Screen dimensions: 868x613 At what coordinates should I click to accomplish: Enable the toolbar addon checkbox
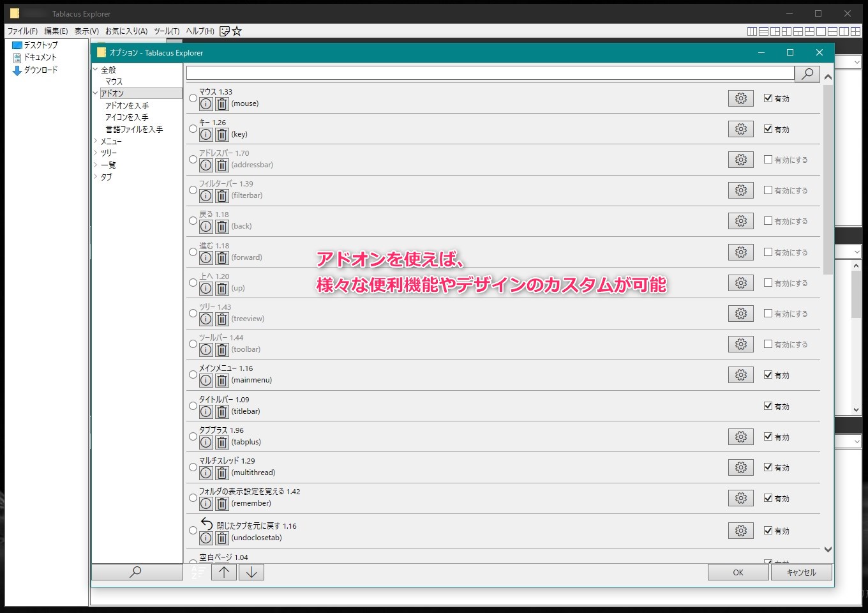point(768,344)
